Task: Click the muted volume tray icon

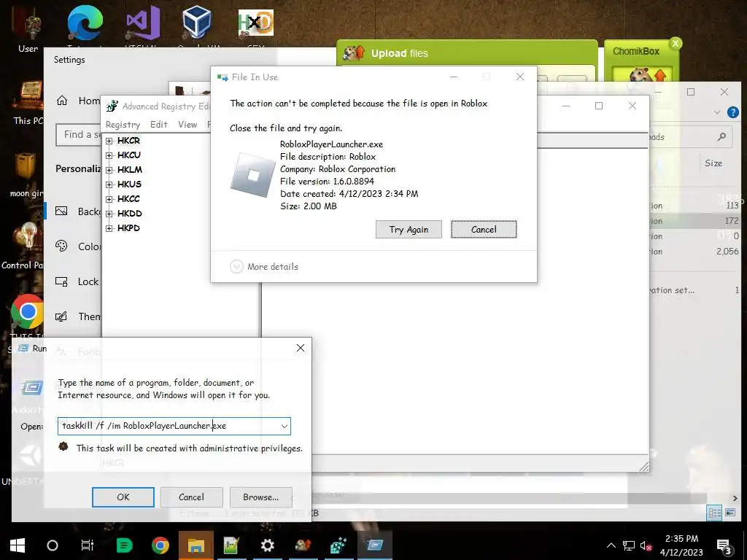Action: (646, 545)
